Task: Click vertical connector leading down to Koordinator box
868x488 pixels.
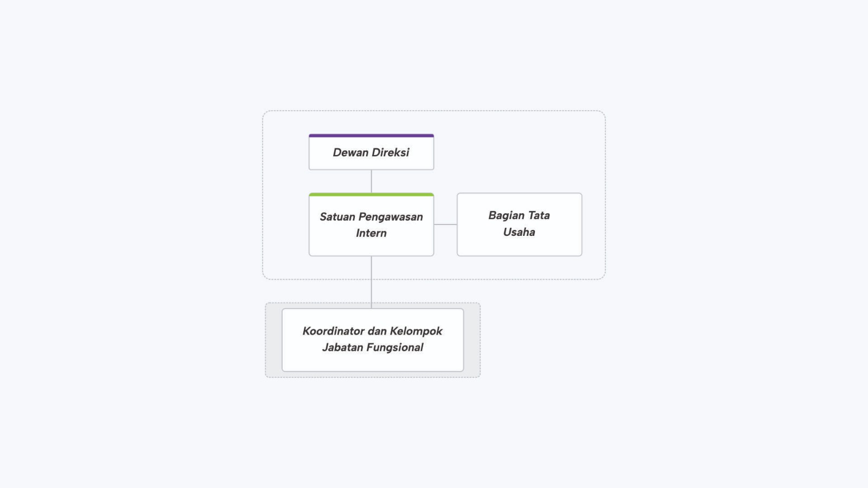Action: coord(371,282)
